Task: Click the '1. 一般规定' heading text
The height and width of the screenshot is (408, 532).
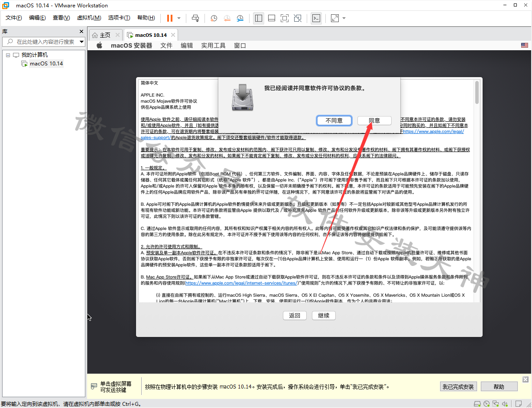Action: click(x=152, y=168)
